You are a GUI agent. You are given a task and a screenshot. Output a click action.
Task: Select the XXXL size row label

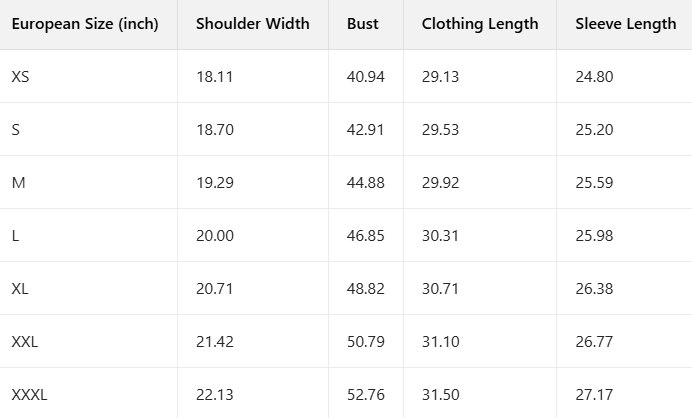coord(29,395)
